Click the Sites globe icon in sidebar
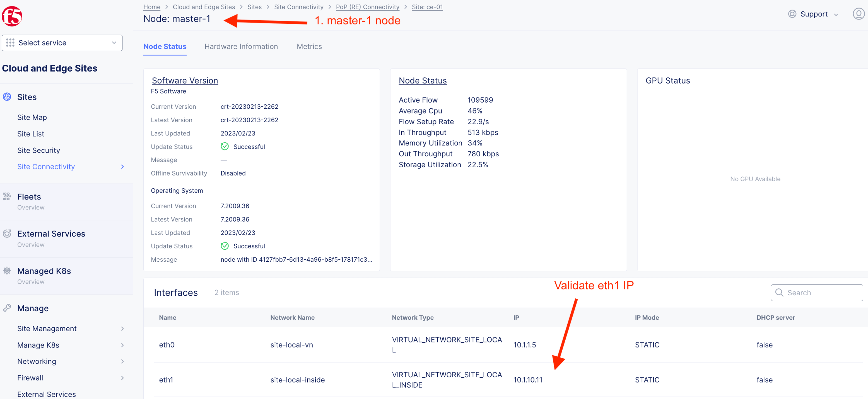868x399 pixels. tap(7, 97)
